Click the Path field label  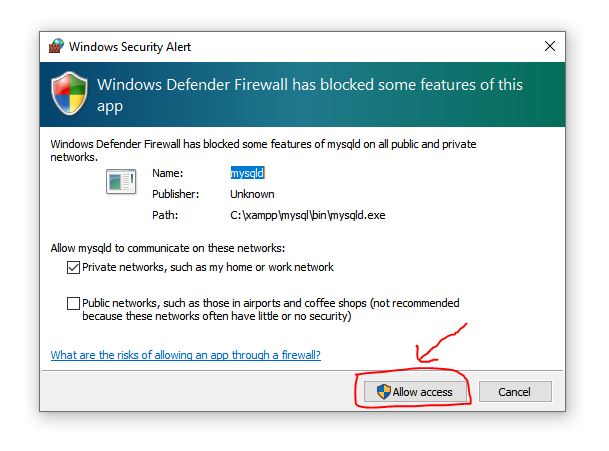[164, 215]
